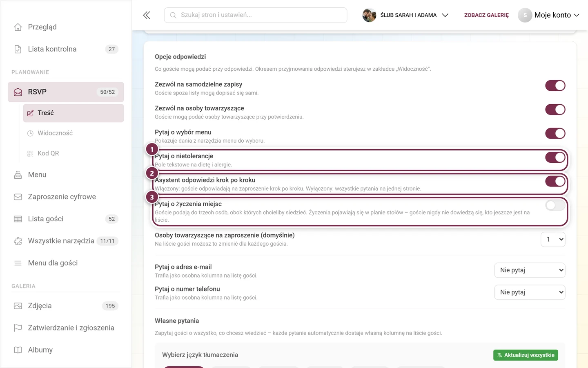588x368 pixels.
Task: Click the wedding couple avatar photo
Action: point(369,15)
